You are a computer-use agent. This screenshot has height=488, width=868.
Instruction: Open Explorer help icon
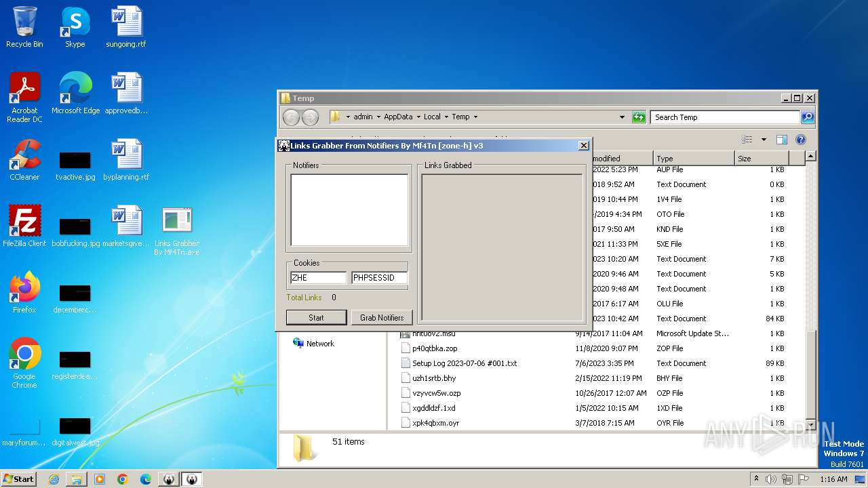(800, 140)
